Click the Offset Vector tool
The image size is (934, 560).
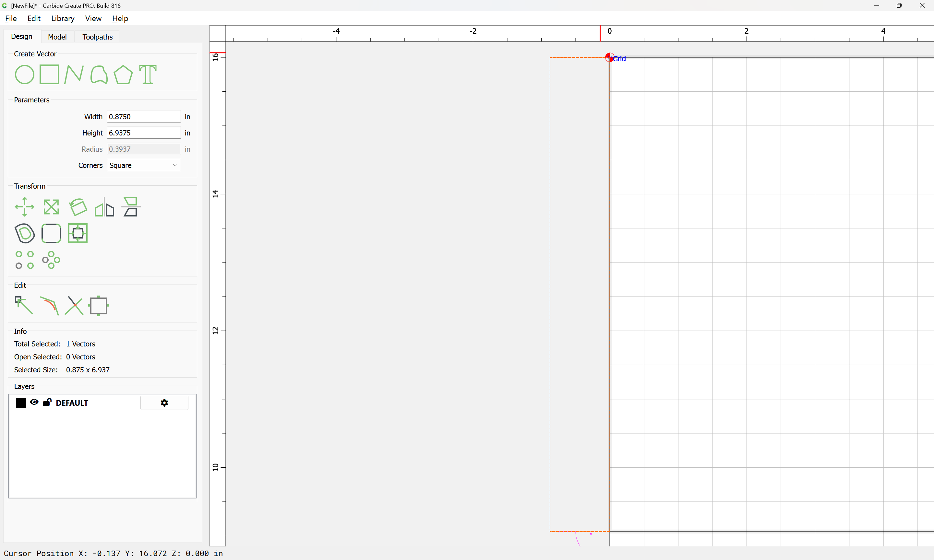coord(25,233)
